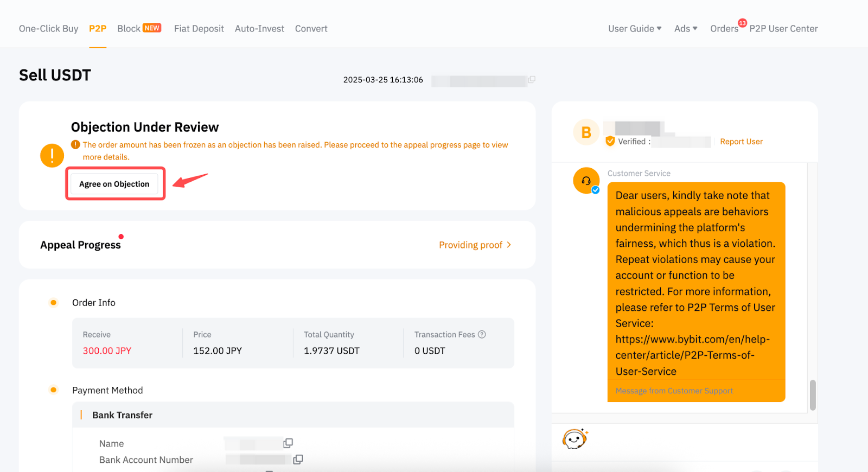Click the Customer Service headset avatar

[586, 181]
